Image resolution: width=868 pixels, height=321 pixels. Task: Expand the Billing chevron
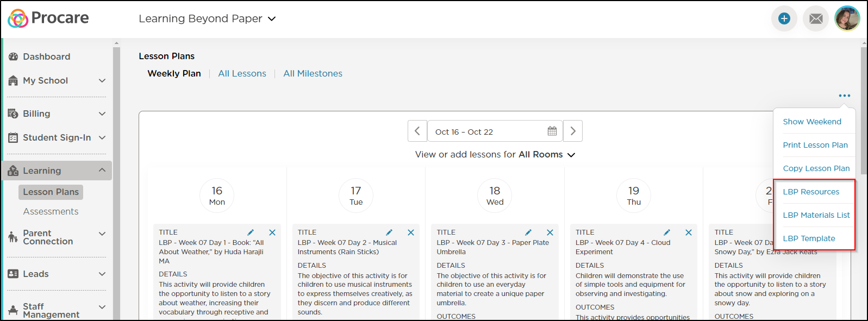coord(102,114)
